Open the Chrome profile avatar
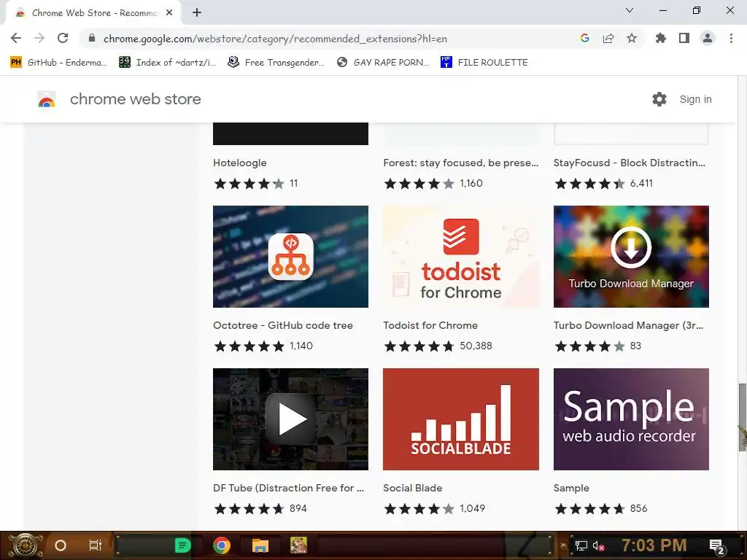Screen dimensions: 747x560 (x=708, y=38)
